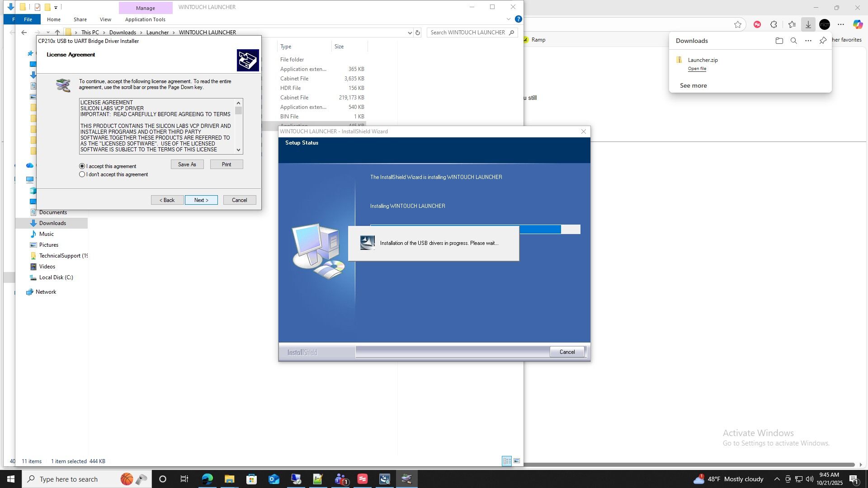Click the favorites star in the address bar
This screenshot has width=868, height=488.
point(738,24)
